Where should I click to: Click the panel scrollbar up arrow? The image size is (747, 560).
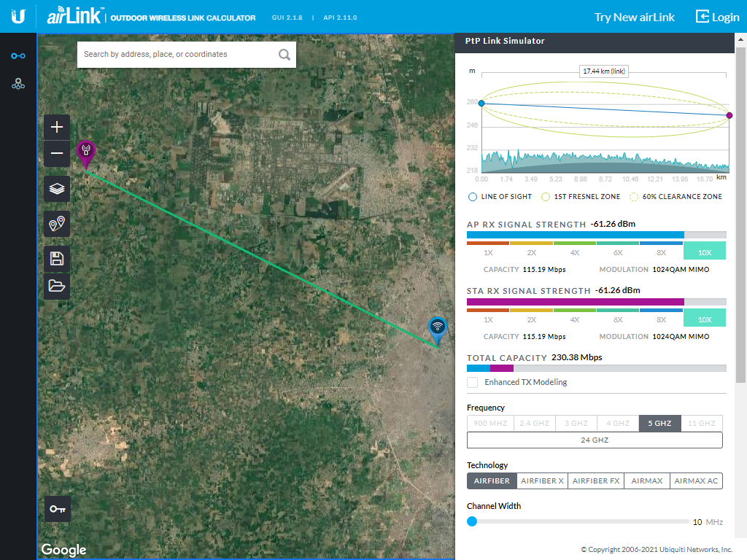point(741,39)
